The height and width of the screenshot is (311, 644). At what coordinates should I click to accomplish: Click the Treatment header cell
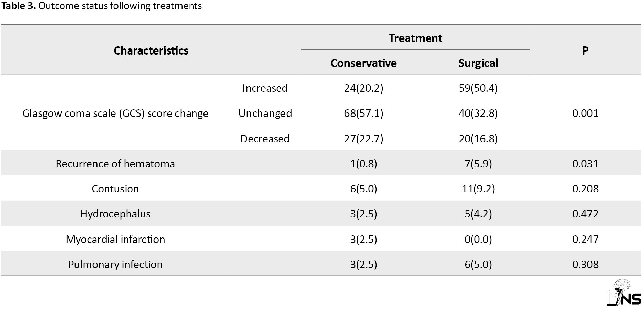click(415, 38)
